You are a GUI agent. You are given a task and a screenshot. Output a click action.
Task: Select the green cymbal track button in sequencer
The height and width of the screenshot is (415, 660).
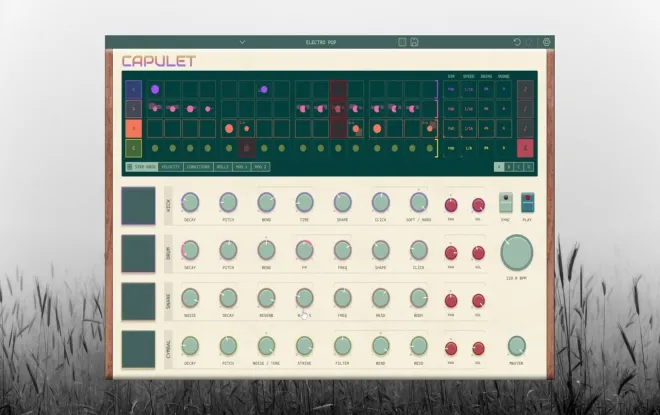(x=134, y=148)
